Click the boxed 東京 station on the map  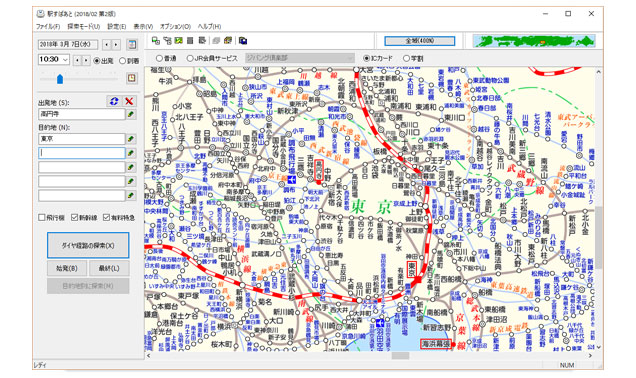click(x=412, y=270)
